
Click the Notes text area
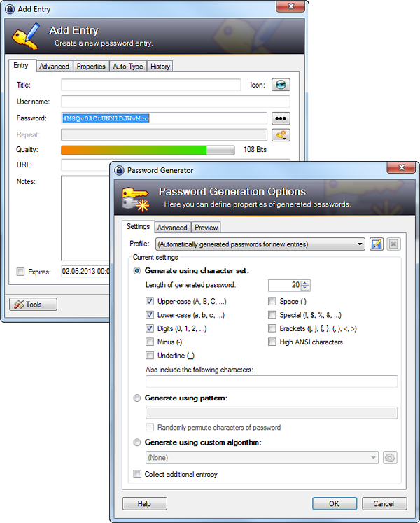85,218
